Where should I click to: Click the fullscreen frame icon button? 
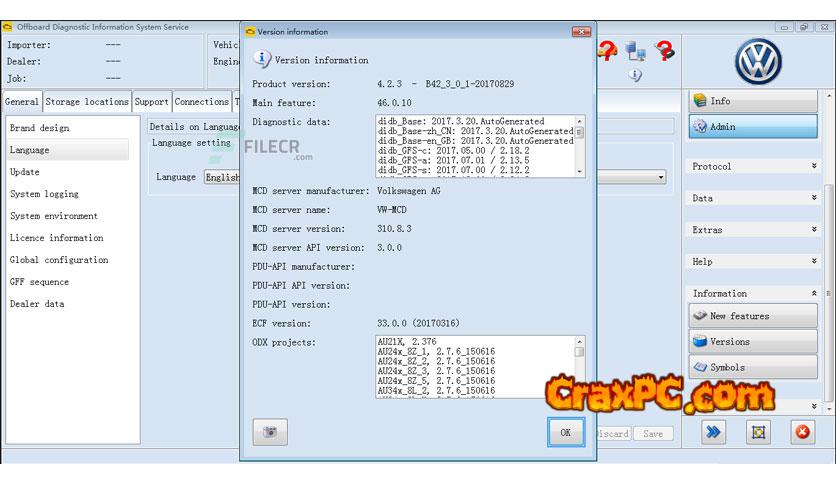758,432
